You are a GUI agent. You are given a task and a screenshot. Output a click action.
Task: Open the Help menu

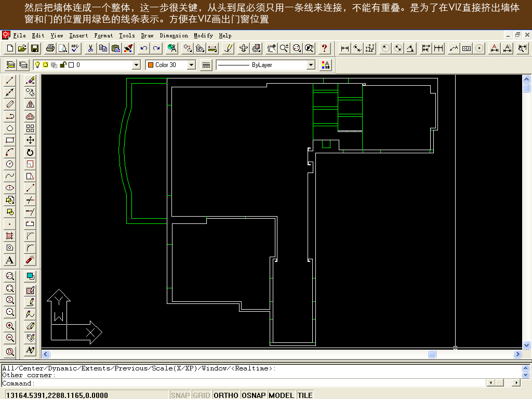(x=225, y=36)
